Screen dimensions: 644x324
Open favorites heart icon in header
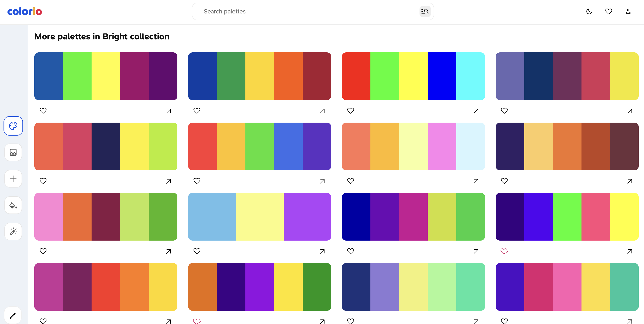coord(609,11)
